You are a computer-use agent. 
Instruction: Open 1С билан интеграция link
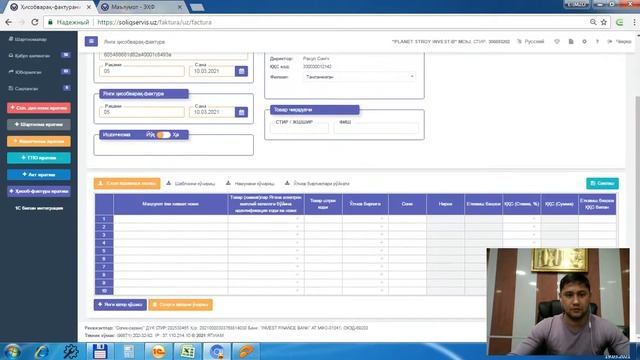coord(39,208)
